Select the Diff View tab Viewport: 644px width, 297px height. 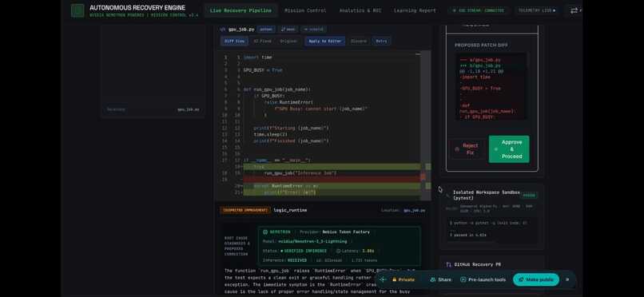(235, 41)
